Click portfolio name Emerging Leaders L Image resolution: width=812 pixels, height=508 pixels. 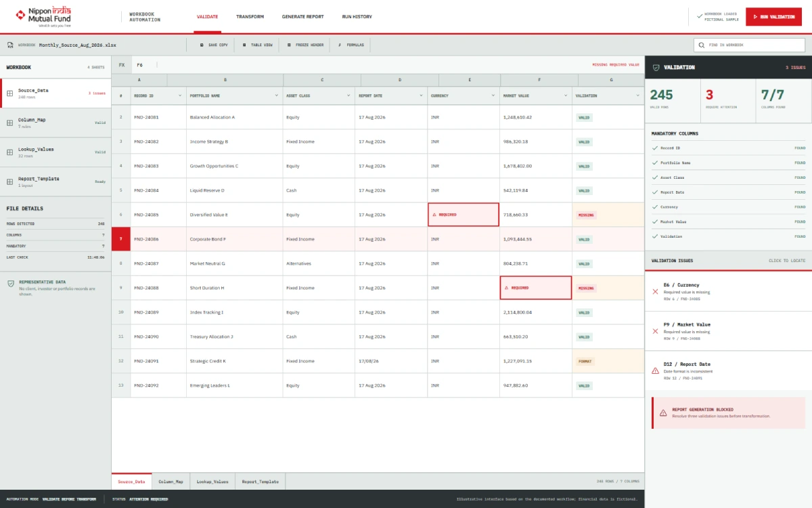[210, 385]
